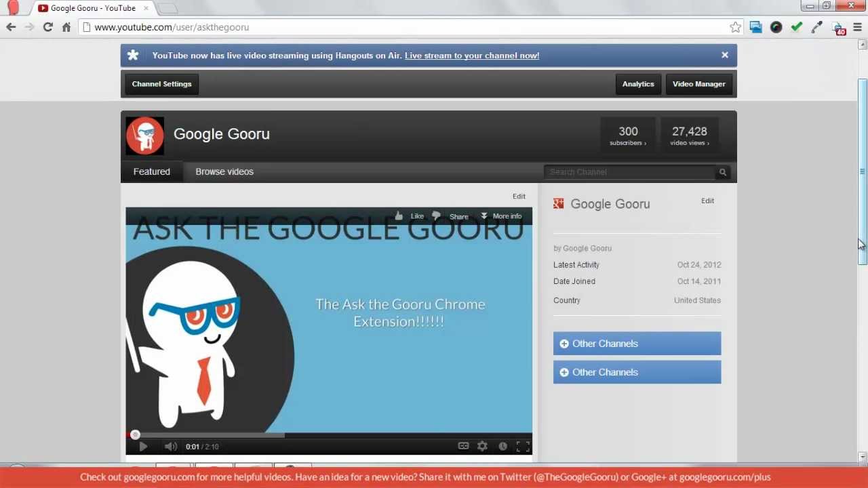
Task: Go back with browser back arrow
Action: point(11,27)
